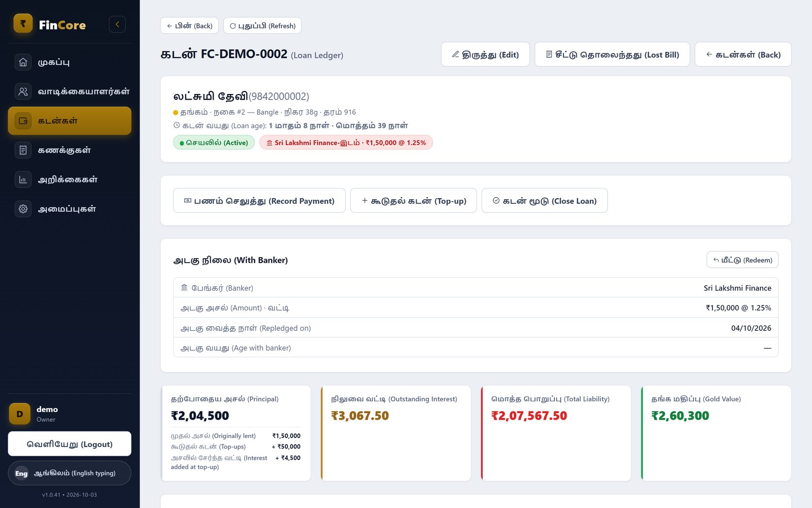812x508 pixels.
Task: Go to அறிக்கைகள் menu item
Action: pos(70,179)
